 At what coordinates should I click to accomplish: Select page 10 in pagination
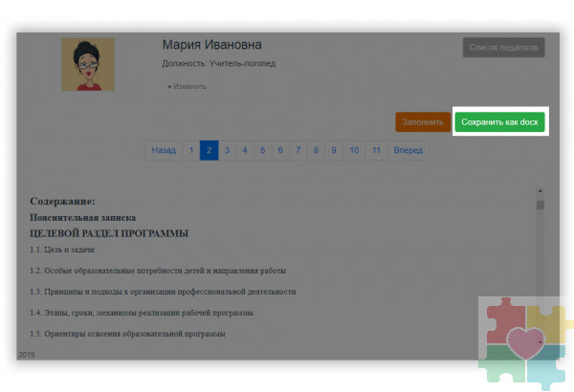tap(354, 150)
